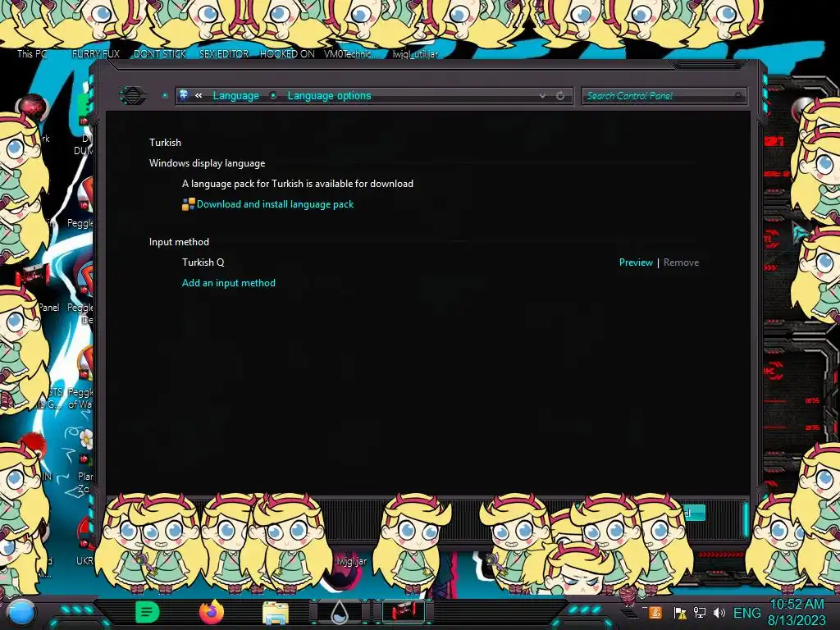Remove the Turkish Q input method
This screenshot has height=630, width=840.
pyautogui.click(x=681, y=262)
